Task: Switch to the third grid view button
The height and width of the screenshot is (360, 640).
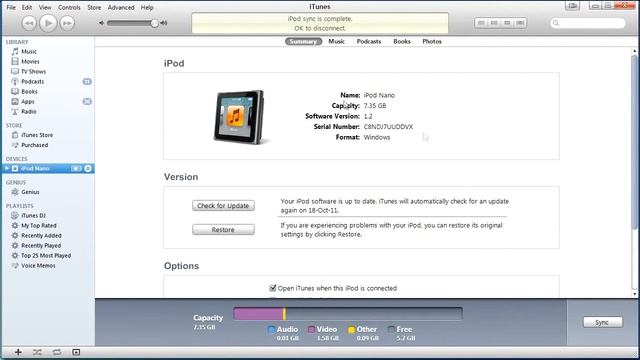Action: pyautogui.click(x=507, y=23)
